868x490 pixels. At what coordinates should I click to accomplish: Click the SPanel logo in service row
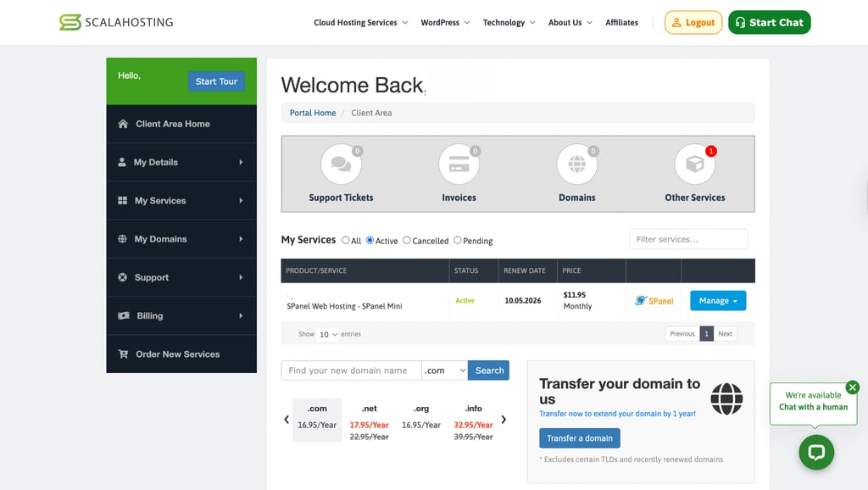(x=654, y=301)
